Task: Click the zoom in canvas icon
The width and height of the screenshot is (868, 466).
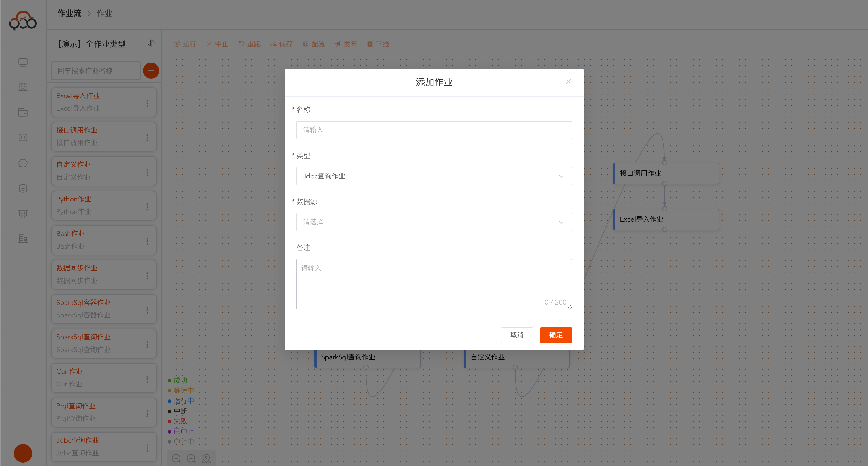Action: [x=191, y=458]
